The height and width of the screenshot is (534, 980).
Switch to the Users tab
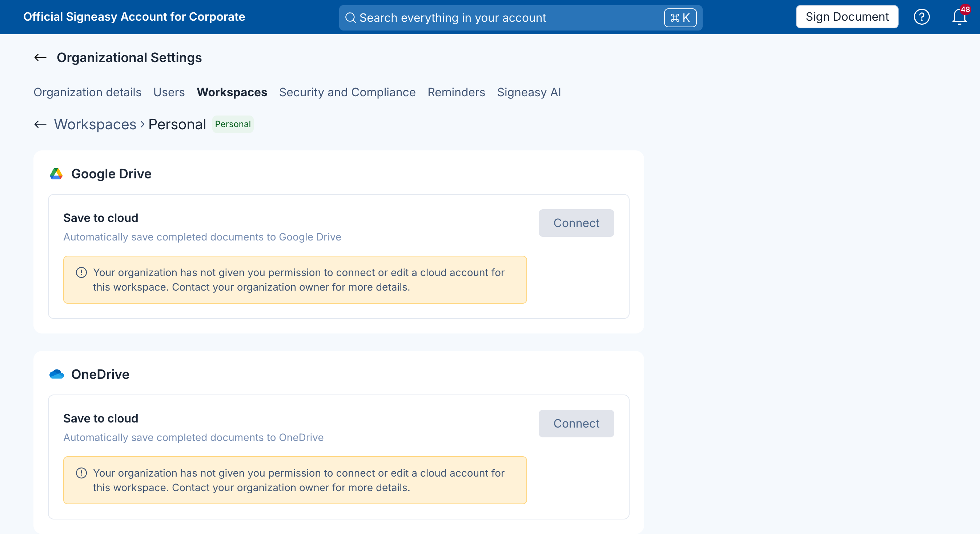[x=169, y=92]
